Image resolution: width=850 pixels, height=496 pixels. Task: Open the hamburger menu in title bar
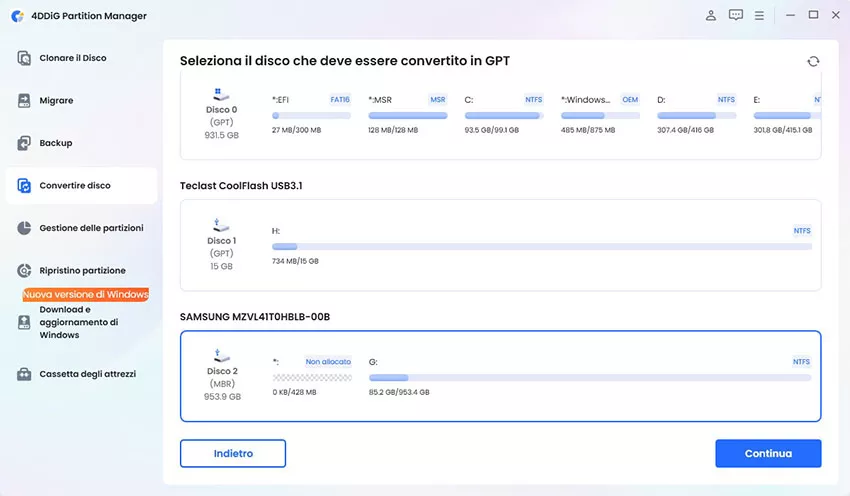click(x=760, y=16)
